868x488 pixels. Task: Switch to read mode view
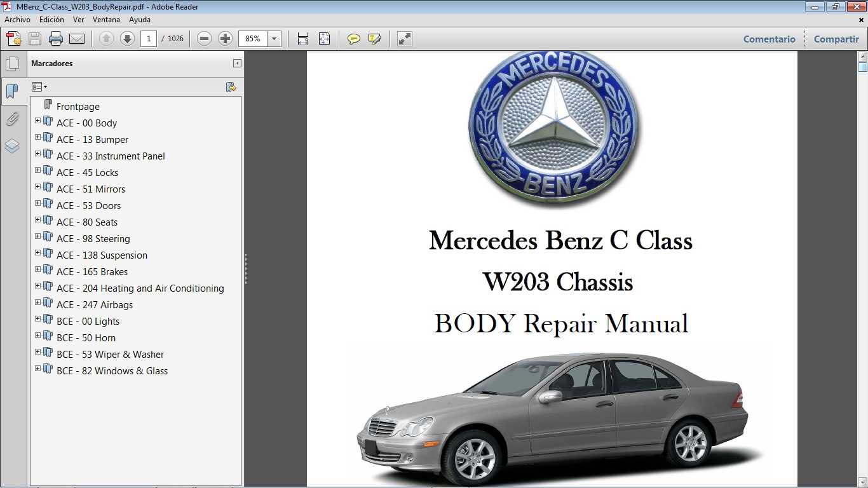(x=405, y=39)
